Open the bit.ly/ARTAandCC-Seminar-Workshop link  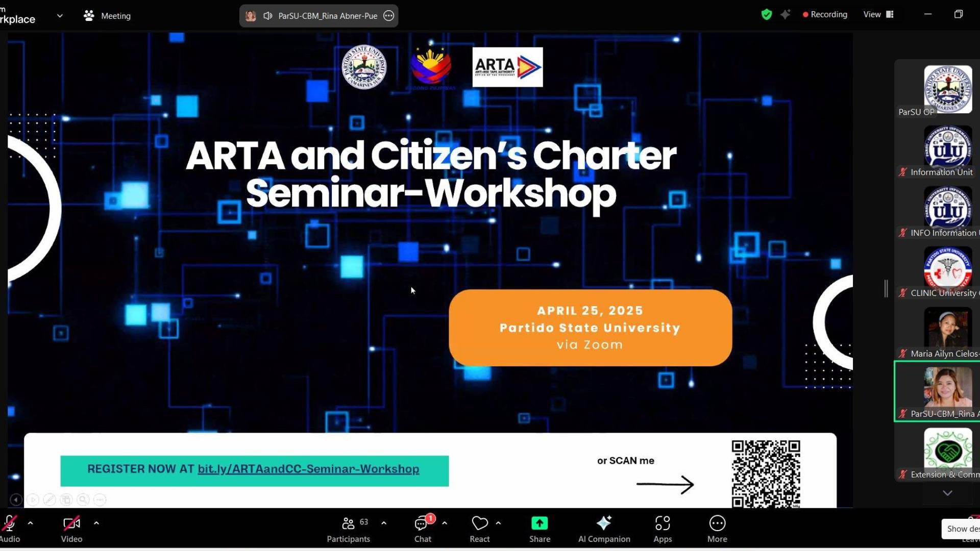[308, 469]
